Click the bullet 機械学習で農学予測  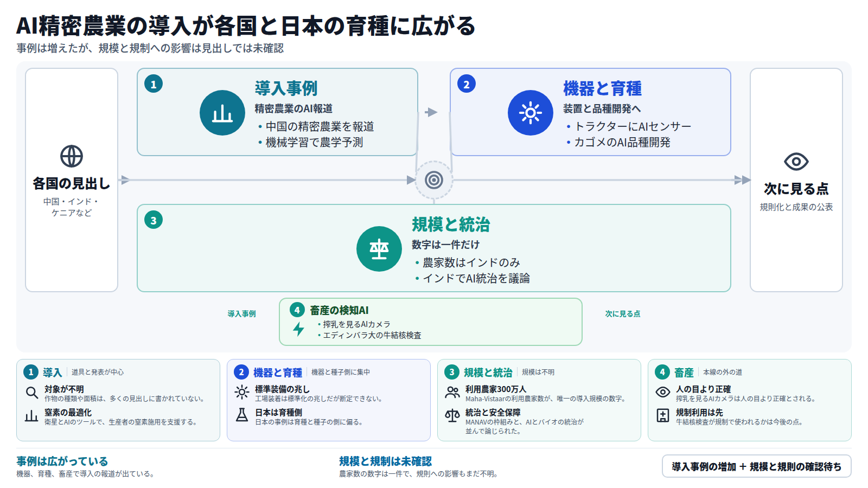(314, 142)
